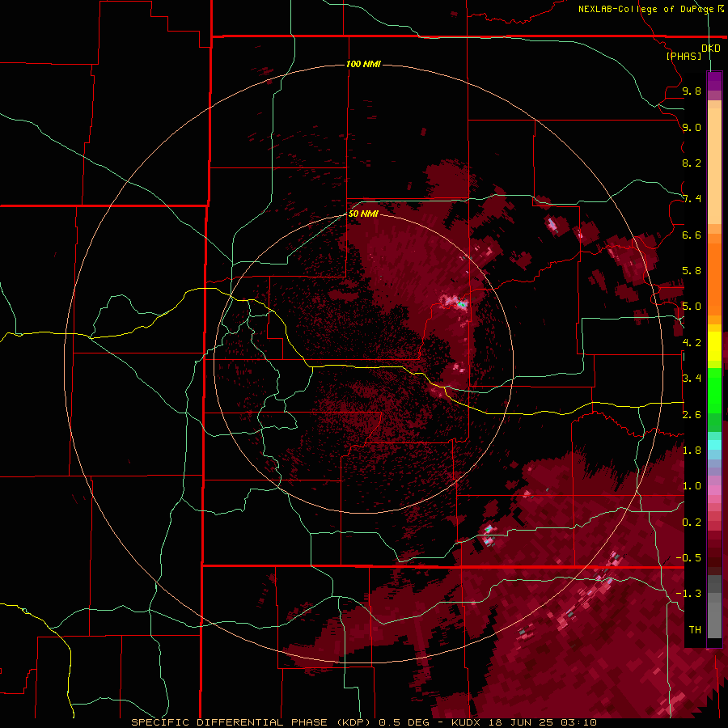
Task: Click the 100 NMI range ring label
Action: 363,64
